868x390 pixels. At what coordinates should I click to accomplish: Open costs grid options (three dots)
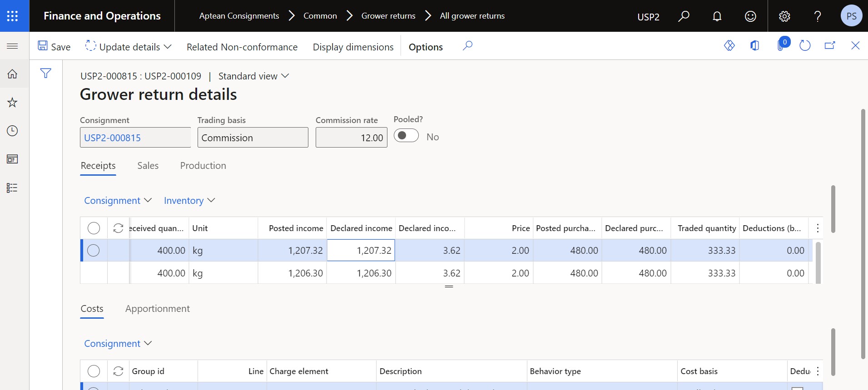coord(818,371)
